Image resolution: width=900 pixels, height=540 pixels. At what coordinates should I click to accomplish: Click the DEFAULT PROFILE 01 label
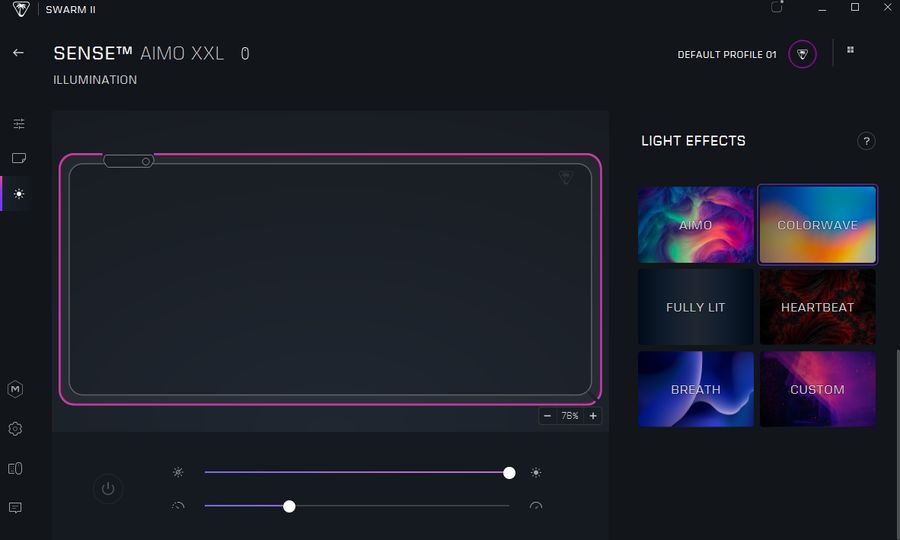pos(727,55)
